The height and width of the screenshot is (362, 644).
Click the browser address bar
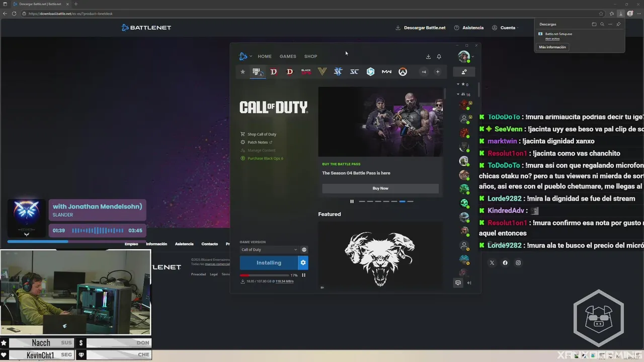(312, 14)
